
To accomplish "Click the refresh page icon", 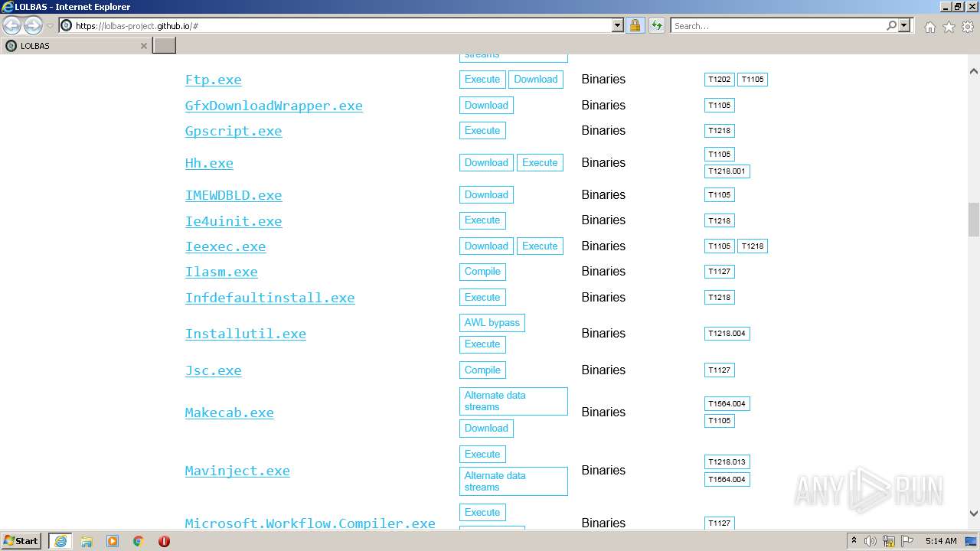I will [x=657, y=25].
